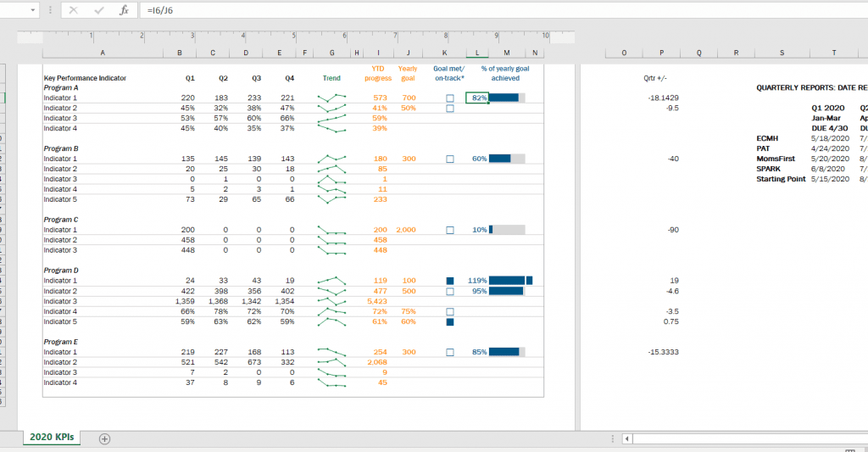Click the 'MomsFirst' row label

click(x=776, y=159)
